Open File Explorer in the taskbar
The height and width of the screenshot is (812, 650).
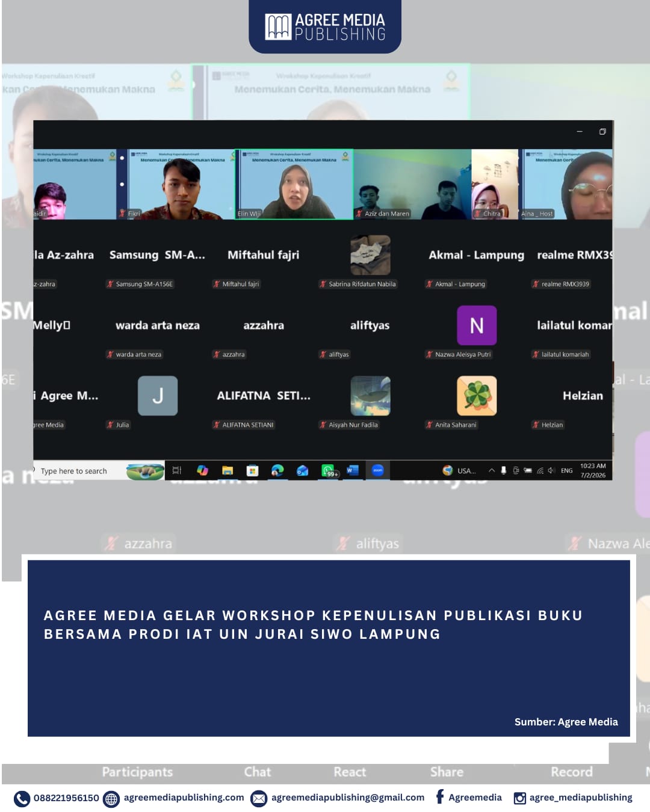click(x=227, y=470)
